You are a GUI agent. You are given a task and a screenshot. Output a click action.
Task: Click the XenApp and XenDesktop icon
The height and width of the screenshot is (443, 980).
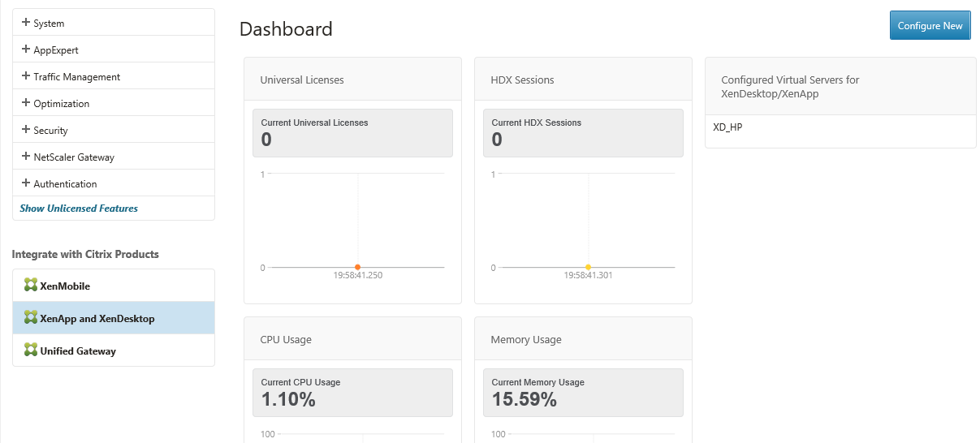(31, 318)
